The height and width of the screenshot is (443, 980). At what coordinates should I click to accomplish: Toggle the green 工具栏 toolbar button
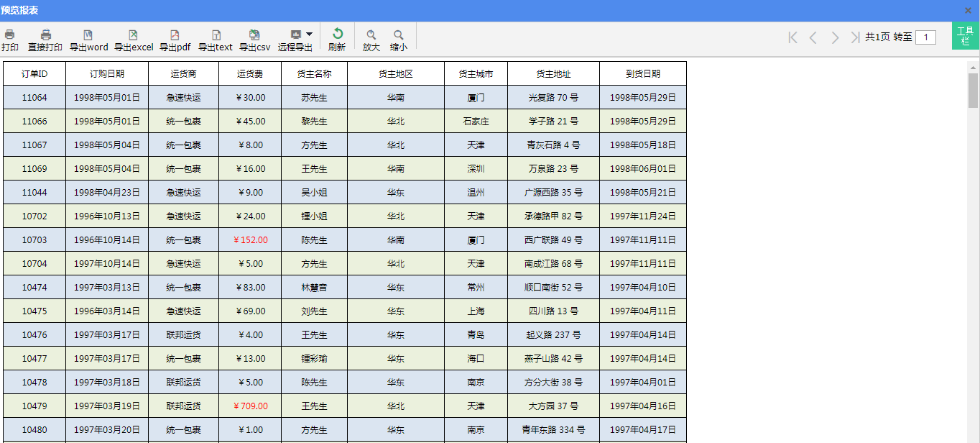coord(965,36)
